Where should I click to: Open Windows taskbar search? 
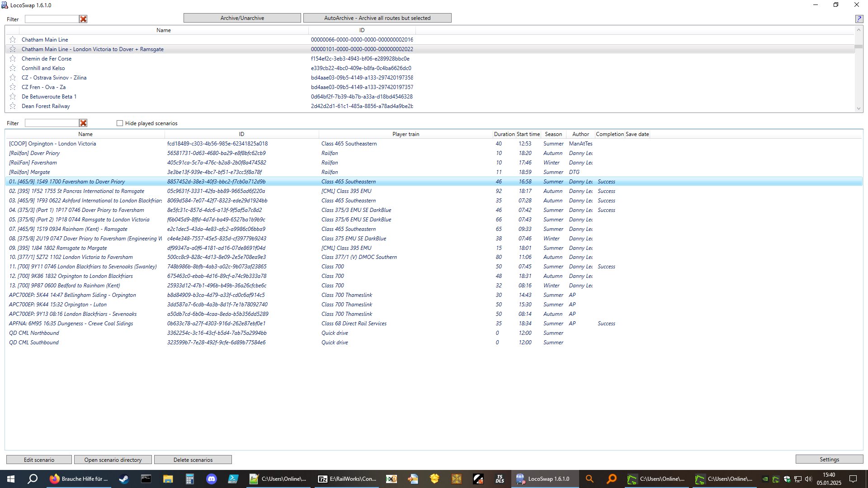[x=33, y=479]
